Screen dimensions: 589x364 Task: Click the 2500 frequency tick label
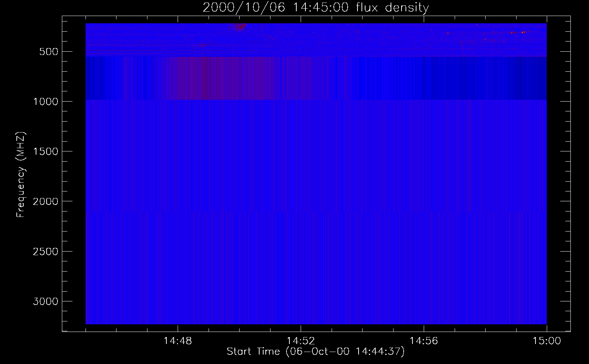46,252
